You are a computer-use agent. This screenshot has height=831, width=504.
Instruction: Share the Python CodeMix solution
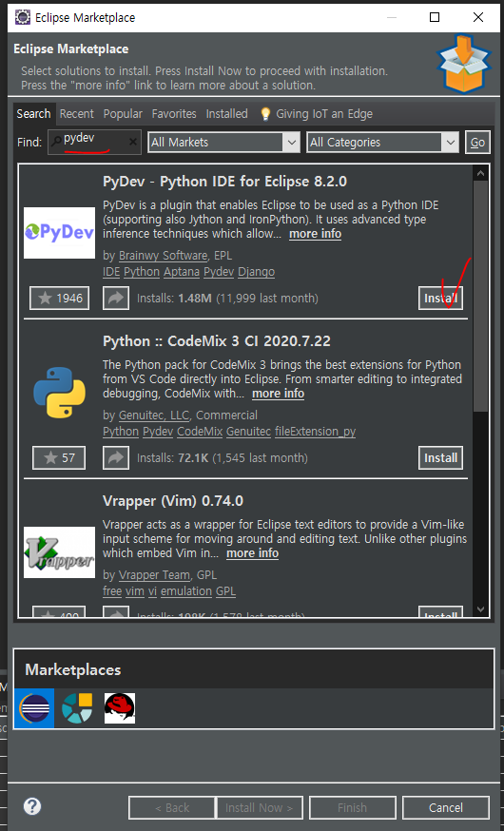tap(115, 457)
